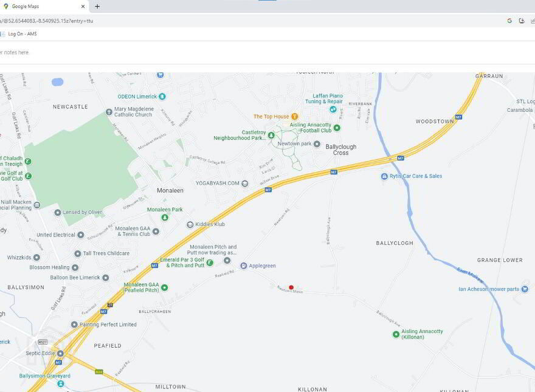The height and width of the screenshot is (392, 535).
Task: Open Ian Acheson mower parts pin
Action: 525,289
